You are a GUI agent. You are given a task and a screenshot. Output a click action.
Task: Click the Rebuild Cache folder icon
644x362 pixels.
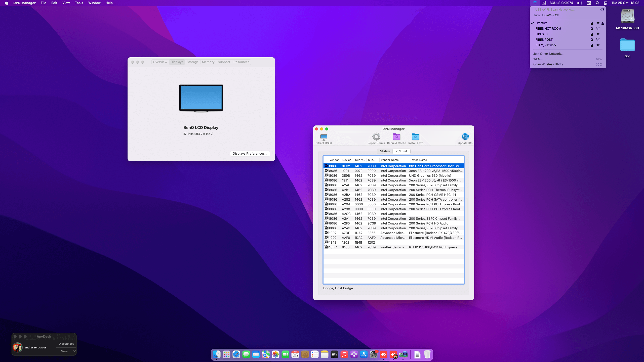click(396, 137)
